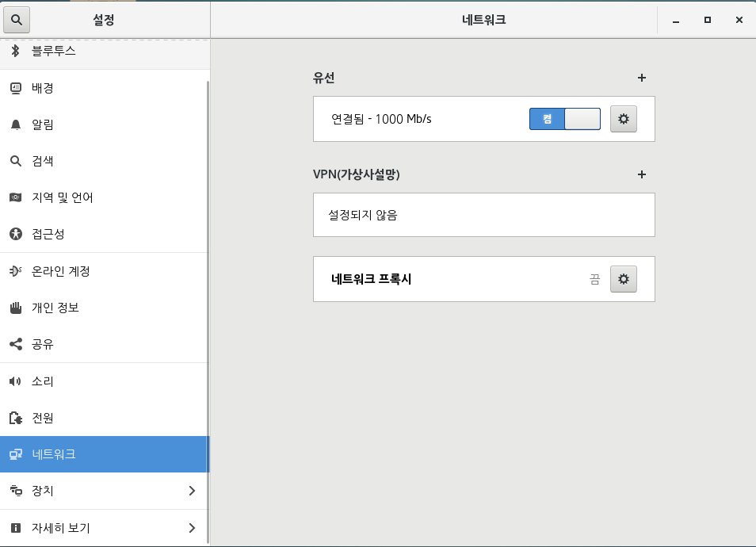Click the 검색 magnifier icon in the sidebar

tap(15, 161)
